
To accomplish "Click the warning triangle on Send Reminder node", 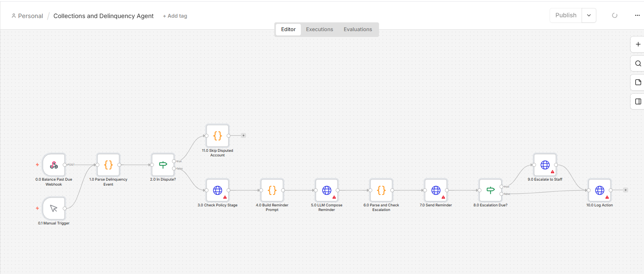I will click(x=443, y=197).
